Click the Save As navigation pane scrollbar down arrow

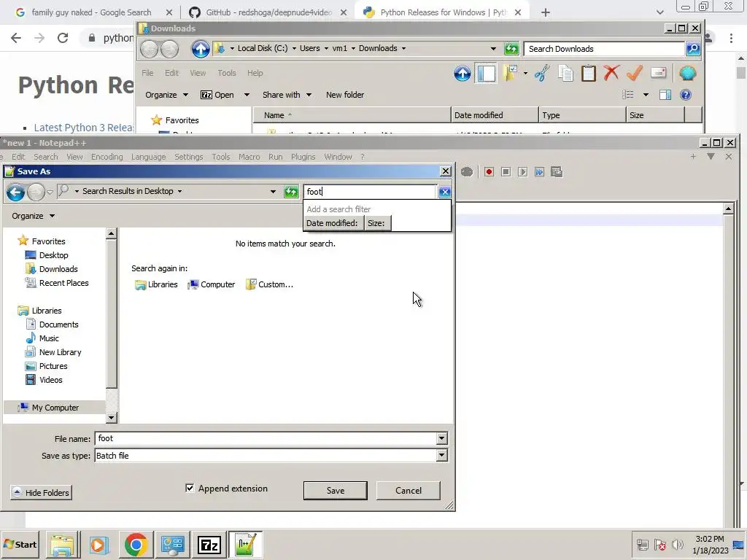point(112,418)
